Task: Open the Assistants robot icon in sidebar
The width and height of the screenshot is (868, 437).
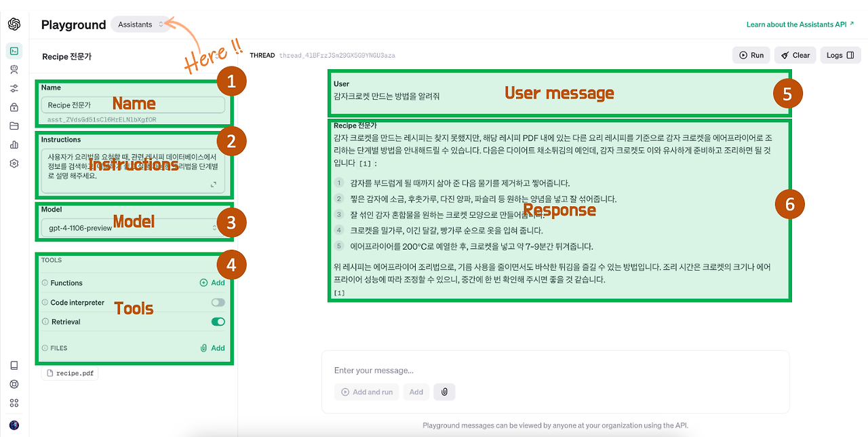Action: click(14, 69)
